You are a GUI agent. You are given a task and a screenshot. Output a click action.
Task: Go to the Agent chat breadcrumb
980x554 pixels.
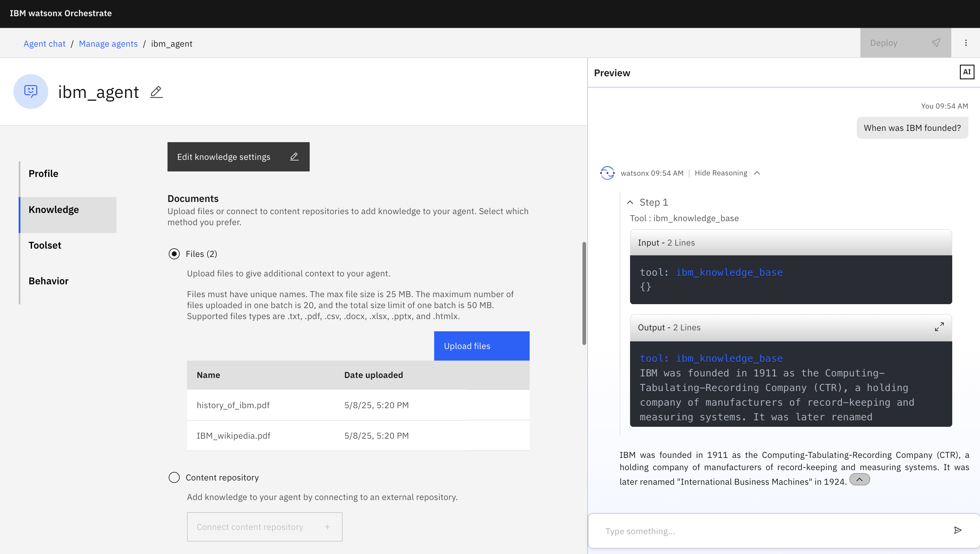tap(45, 44)
